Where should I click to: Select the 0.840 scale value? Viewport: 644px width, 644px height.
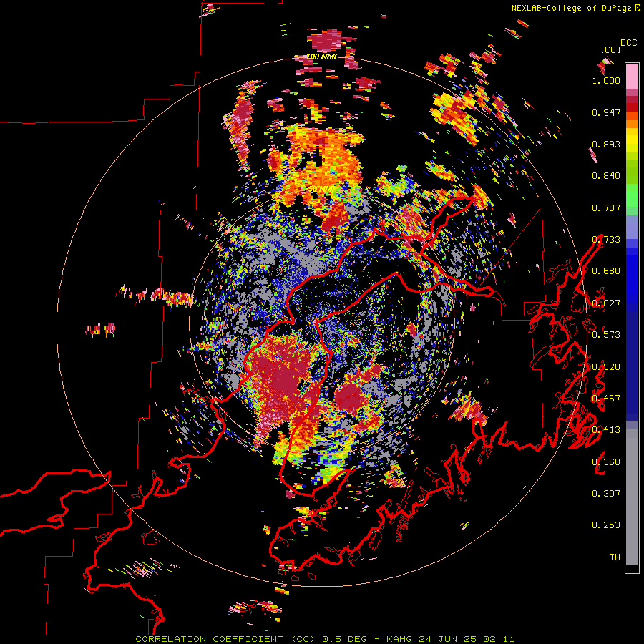click(606, 176)
